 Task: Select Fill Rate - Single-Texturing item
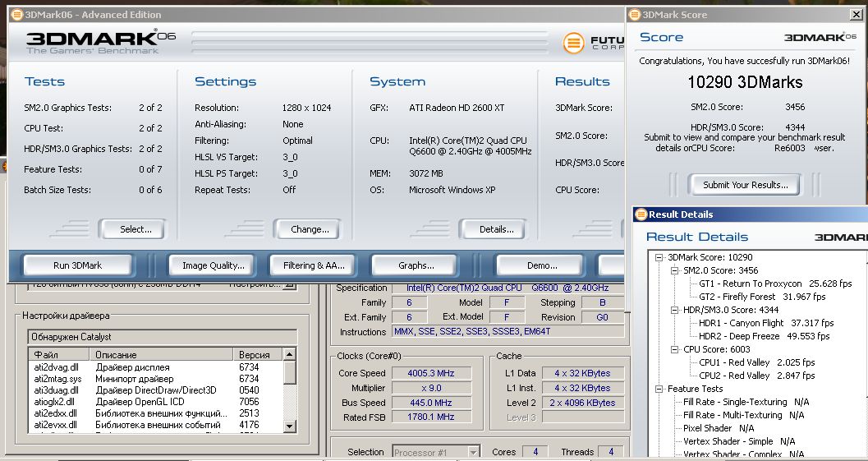point(746,402)
